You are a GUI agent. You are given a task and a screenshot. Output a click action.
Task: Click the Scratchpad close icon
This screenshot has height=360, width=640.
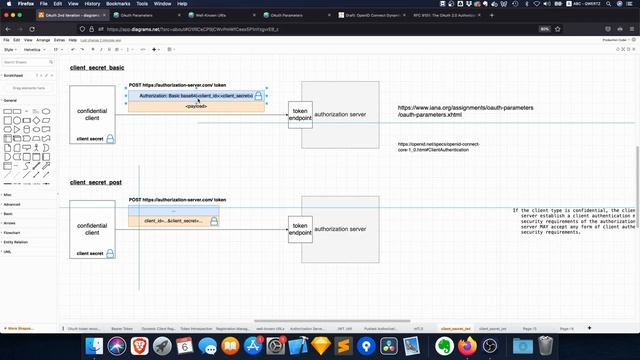[52, 76]
